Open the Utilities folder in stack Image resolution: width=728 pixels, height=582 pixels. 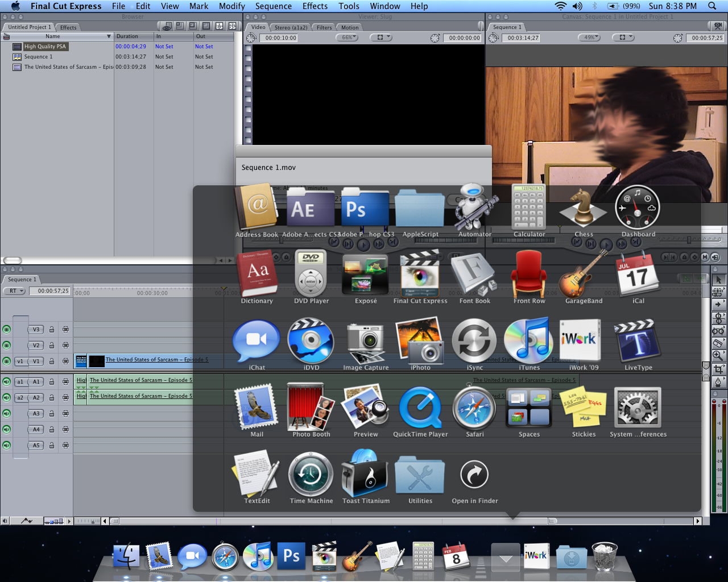point(420,474)
